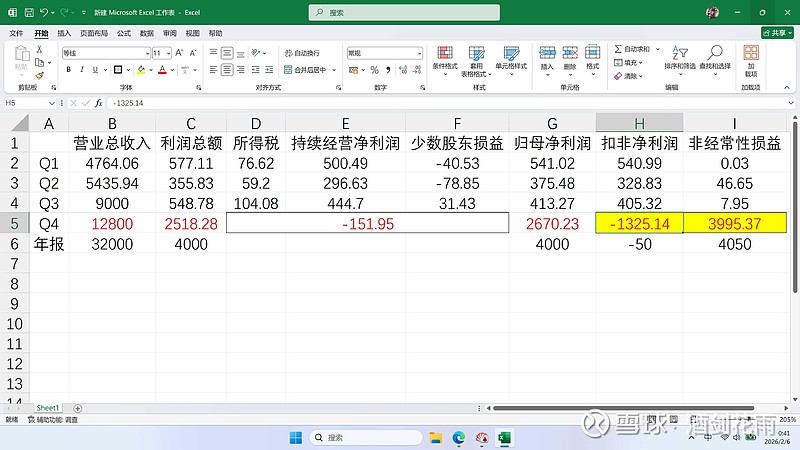Switch to the 数据 (Data) tab
This screenshot has height=450, width=800.
point(147,33)
